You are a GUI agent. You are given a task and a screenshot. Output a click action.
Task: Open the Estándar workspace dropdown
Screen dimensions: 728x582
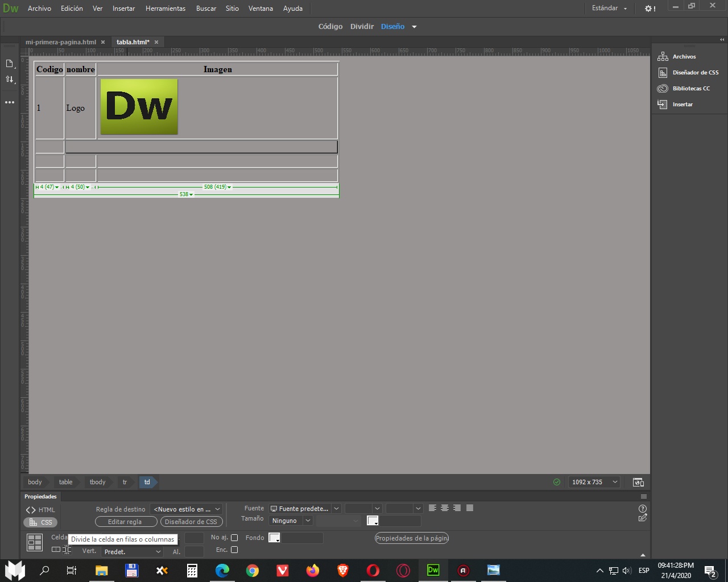point(609,9)
